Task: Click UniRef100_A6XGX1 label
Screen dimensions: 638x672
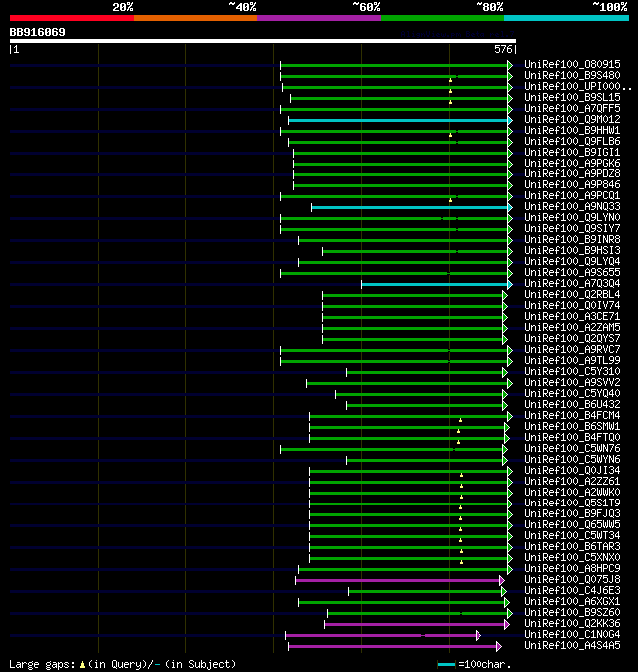Action: [x=572, y=602]
